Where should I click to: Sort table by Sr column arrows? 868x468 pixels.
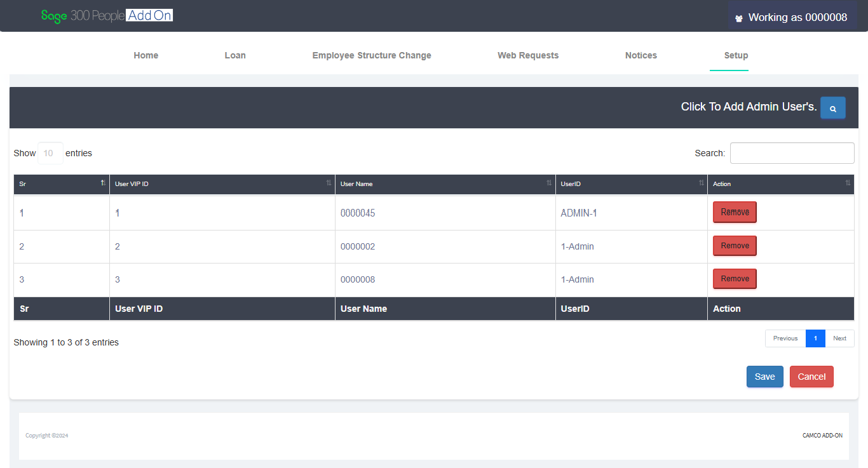(103, 183)
